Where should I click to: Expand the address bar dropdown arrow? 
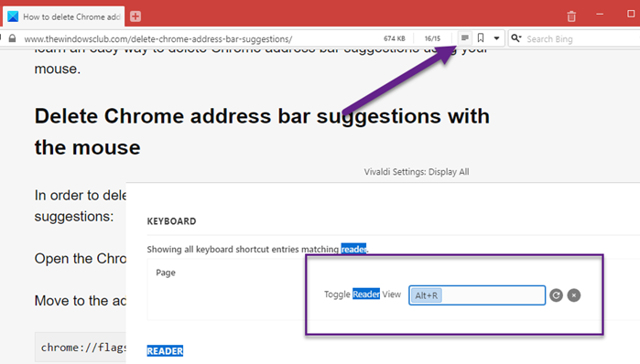[496, 38]
